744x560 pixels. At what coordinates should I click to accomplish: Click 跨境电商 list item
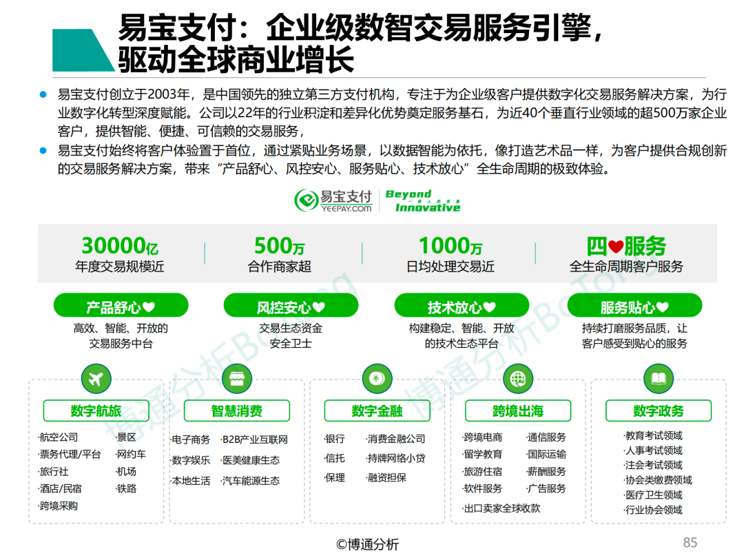pyautogui.click(x=482, y=437)
